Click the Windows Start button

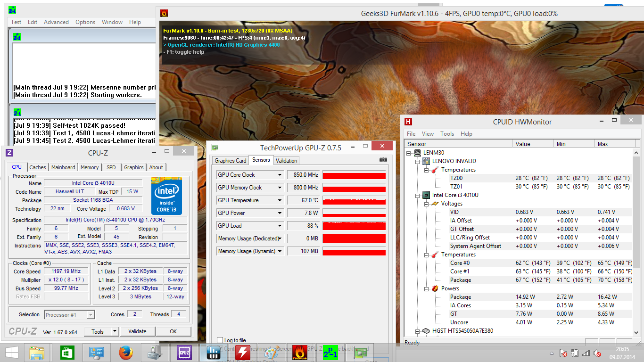[11, 353]
